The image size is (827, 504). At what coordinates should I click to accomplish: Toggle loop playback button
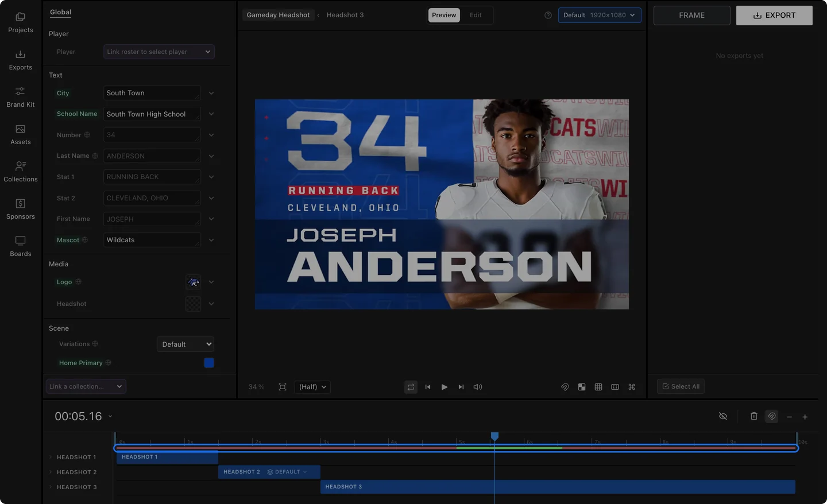tap(411, 387)
